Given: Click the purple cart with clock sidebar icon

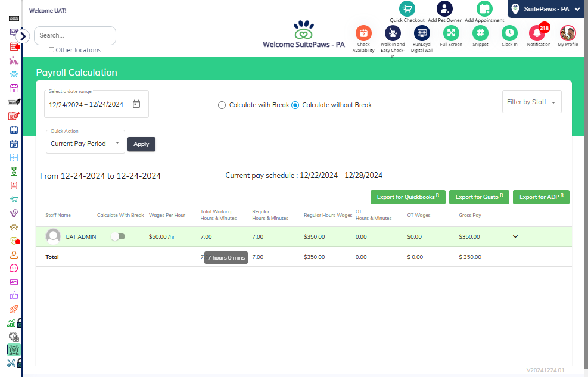Looking at the screenshot, I should coord(14,213).
